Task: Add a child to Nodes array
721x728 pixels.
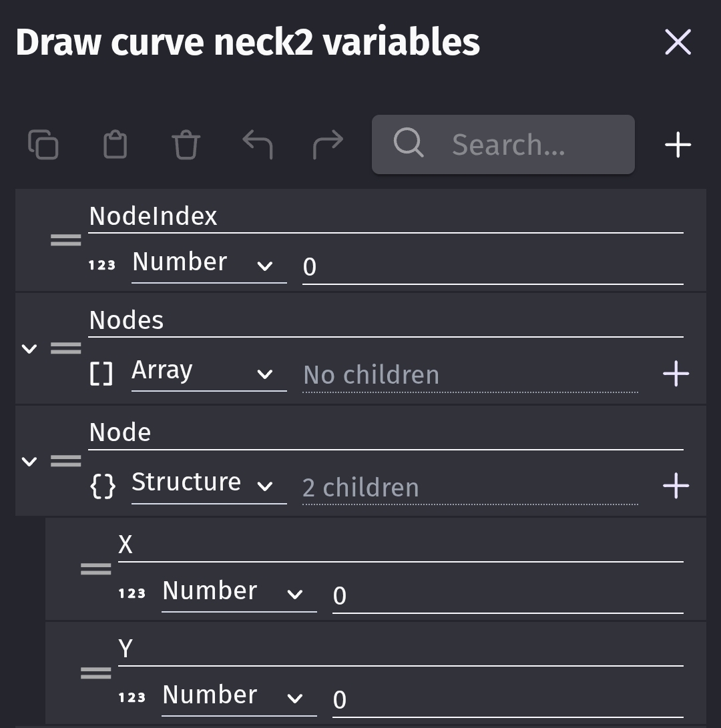Action: pos(676,374)
